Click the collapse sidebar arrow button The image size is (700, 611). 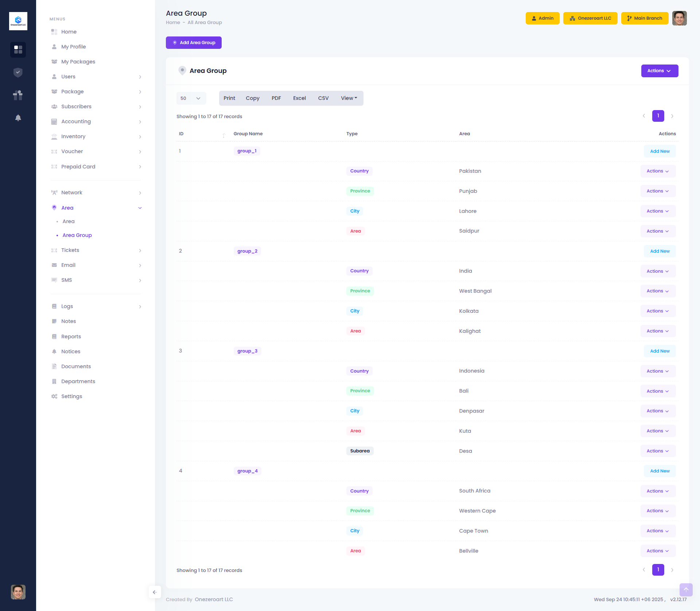click(155, 592)
